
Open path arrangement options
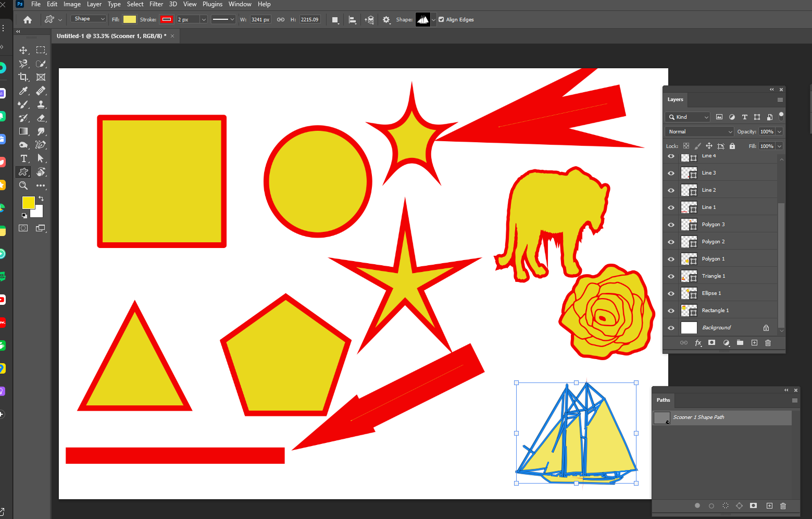[x=369, y=20]
